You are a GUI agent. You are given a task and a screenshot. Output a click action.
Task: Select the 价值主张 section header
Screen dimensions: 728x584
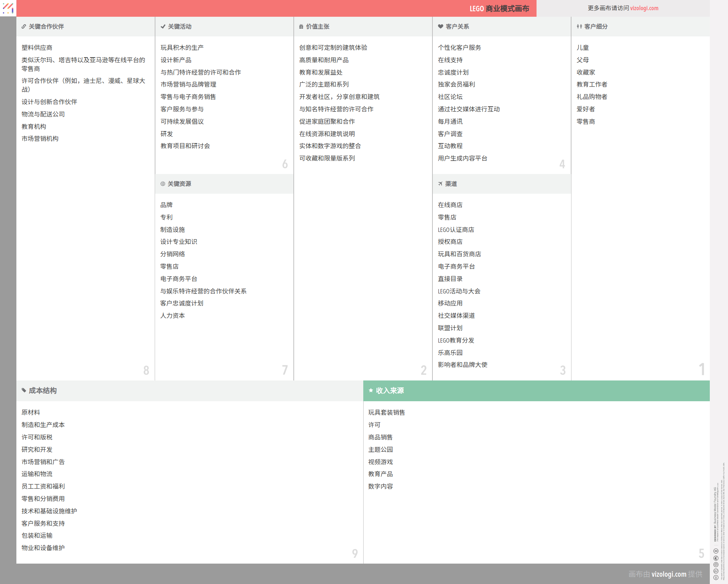(x=318, y=27)
